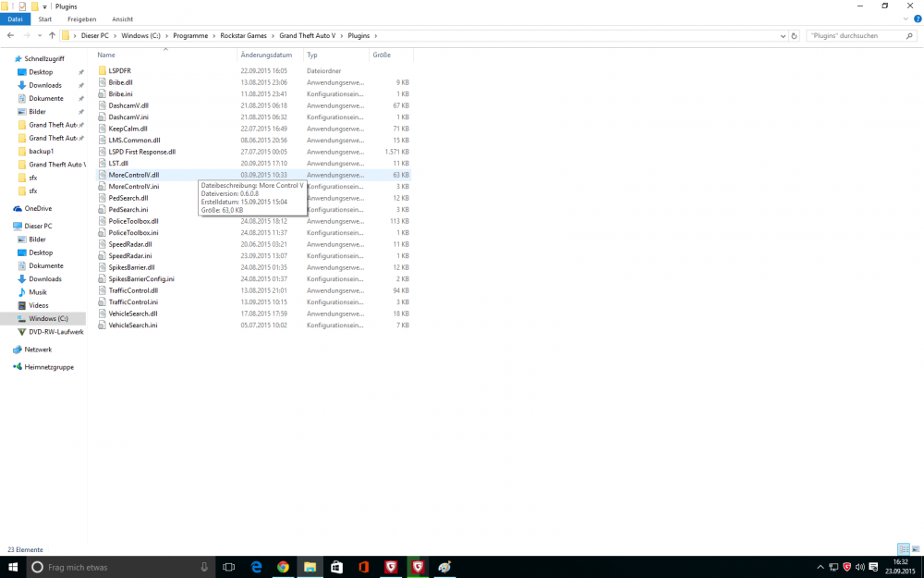Open the Datei menu tab
Image resolution: width=924 pixels, height=578 pixels.
pyautogui.click(x=15, y=19)
